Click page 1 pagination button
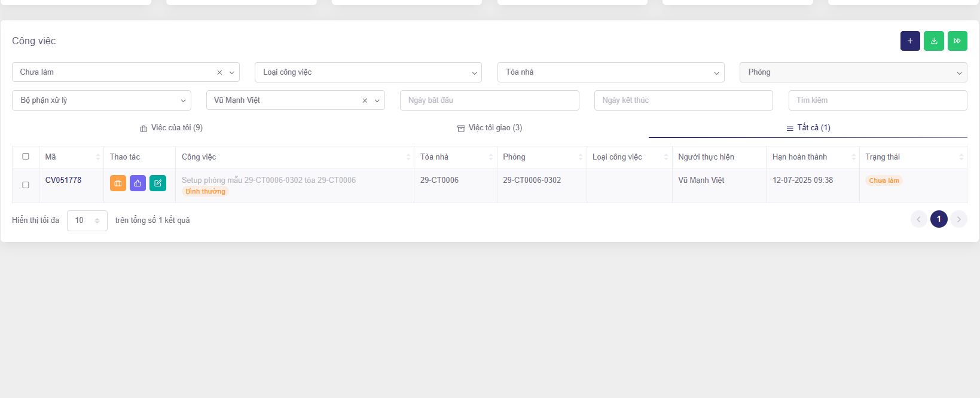The width and height of the screenshot is (980, 398). click(938, 219)
